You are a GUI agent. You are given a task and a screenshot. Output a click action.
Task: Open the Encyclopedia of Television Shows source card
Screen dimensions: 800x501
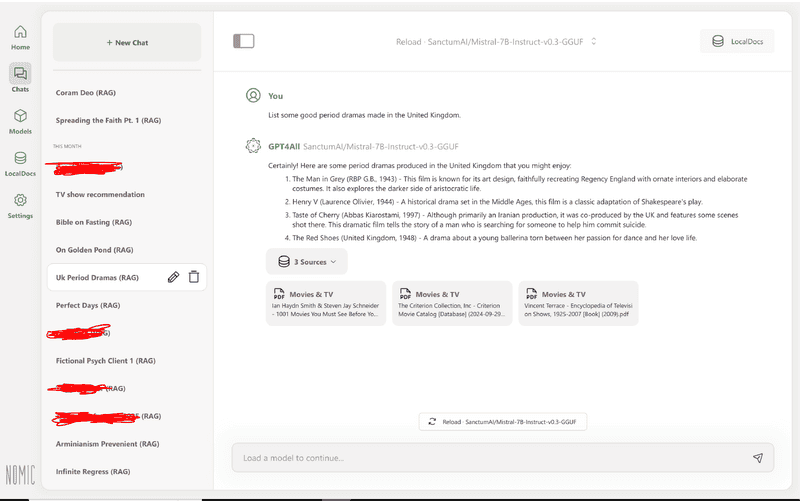coord(578,303)
